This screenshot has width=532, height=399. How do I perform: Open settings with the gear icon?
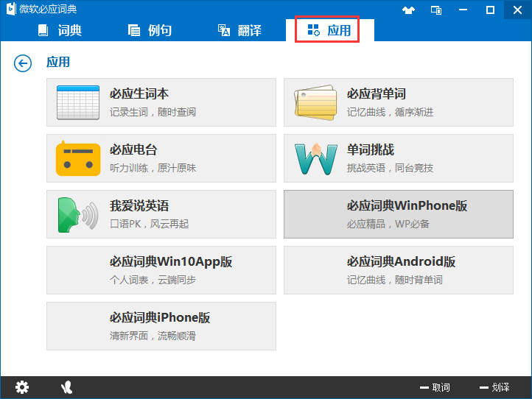[23, 387]
